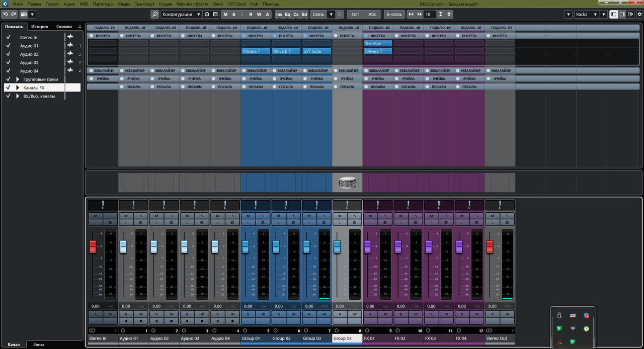Screen dimensions: 644x349
Task: Bypass all EQs with Eq button
Action: tap(287, 14)
